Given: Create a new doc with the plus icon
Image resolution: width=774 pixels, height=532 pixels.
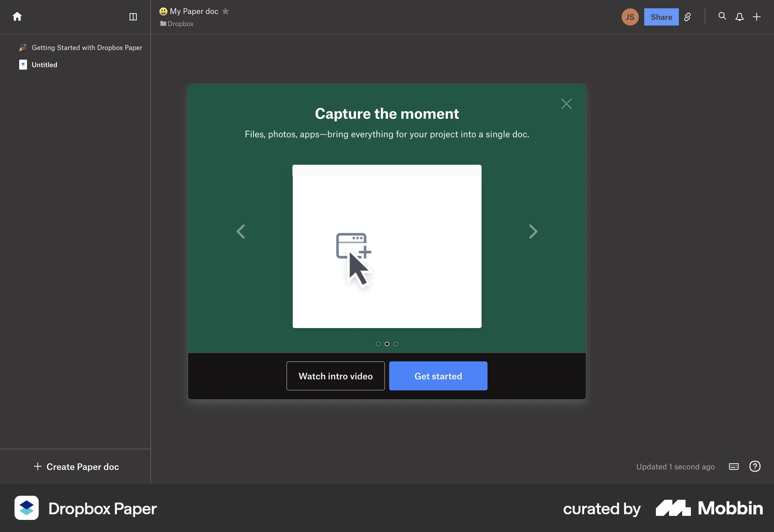Looking at the screenshot, I should [x=757, y=17].
